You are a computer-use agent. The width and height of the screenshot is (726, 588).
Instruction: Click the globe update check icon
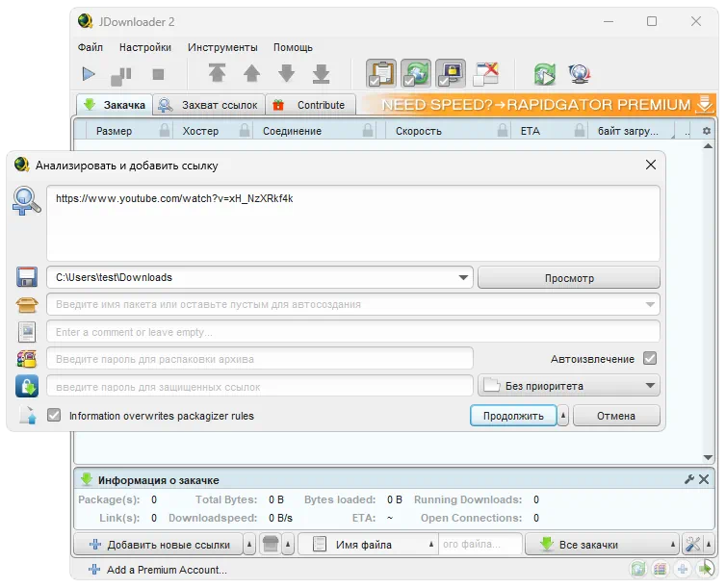point(579,74)
